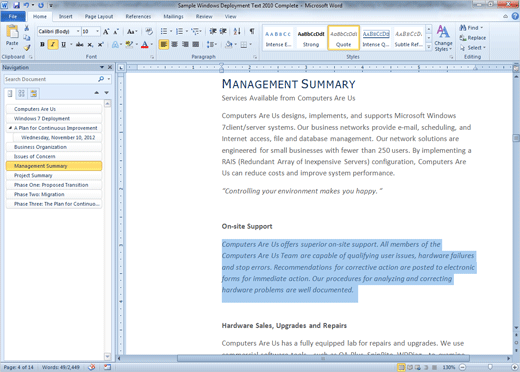Align text left
Image resolution: width=520 pixels, height=372 pixels.
(x=164, y=44)
